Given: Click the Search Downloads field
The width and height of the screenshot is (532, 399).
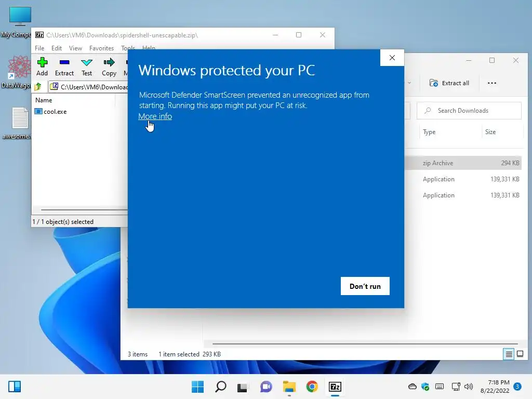Looking at the screenshot, I should click(469, 111).
